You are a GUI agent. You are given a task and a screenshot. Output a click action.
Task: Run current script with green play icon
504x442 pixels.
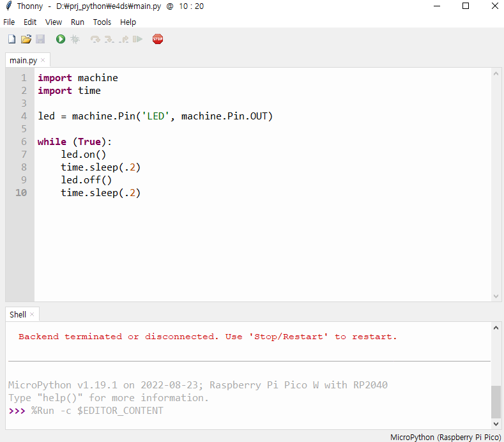(61, 39)
